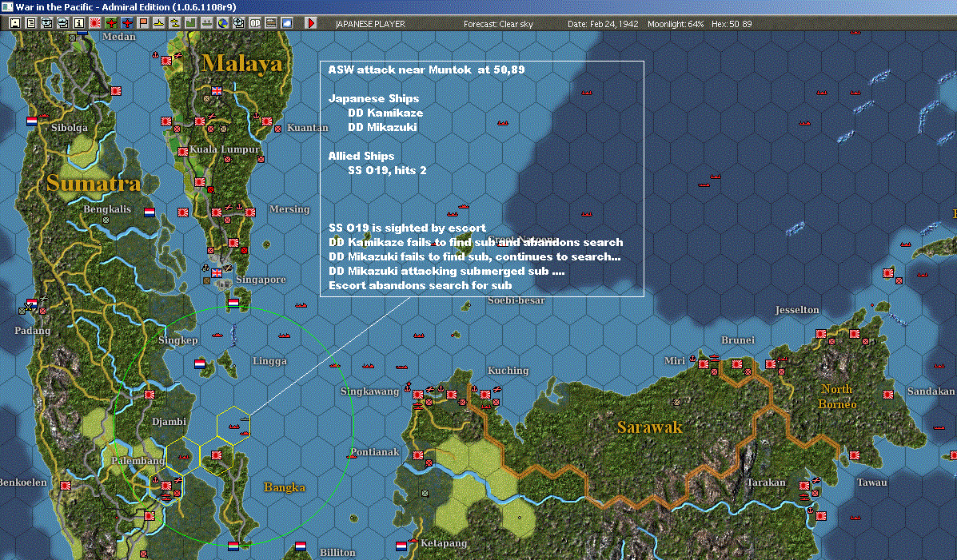The image size is (957, 560).
Task: Click 'Escort abandons search for sub' line
Action: [x=420, y=285]
